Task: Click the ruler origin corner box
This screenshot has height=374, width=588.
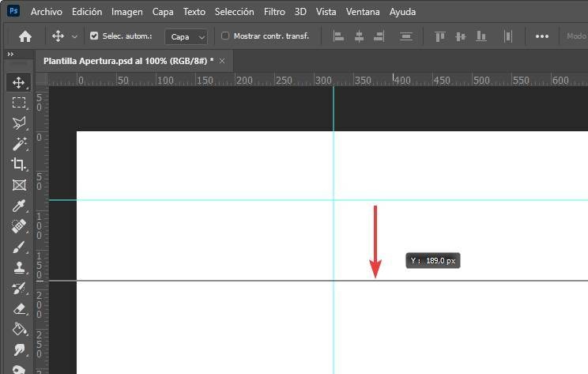Action: [x=42, y=80]
